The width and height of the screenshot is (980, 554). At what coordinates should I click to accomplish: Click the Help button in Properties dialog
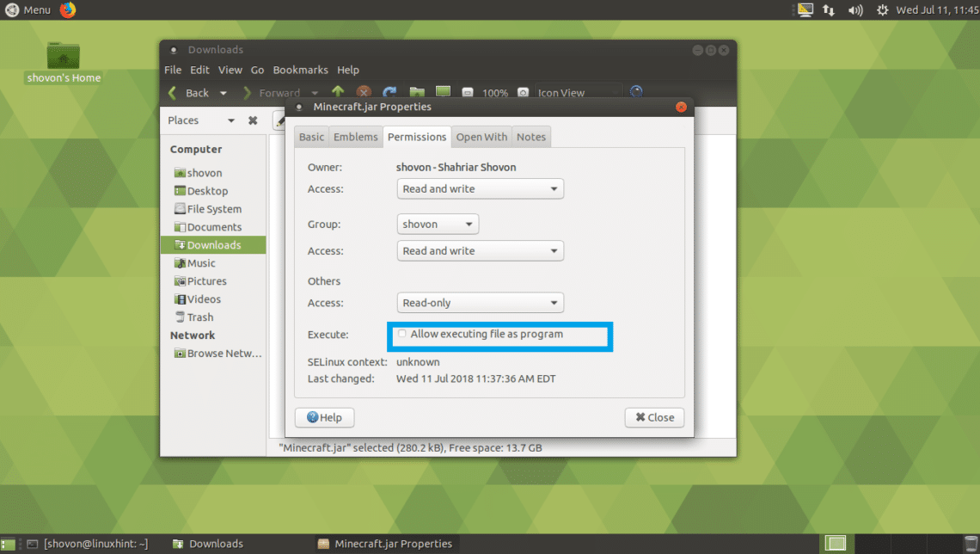[324, 417]
